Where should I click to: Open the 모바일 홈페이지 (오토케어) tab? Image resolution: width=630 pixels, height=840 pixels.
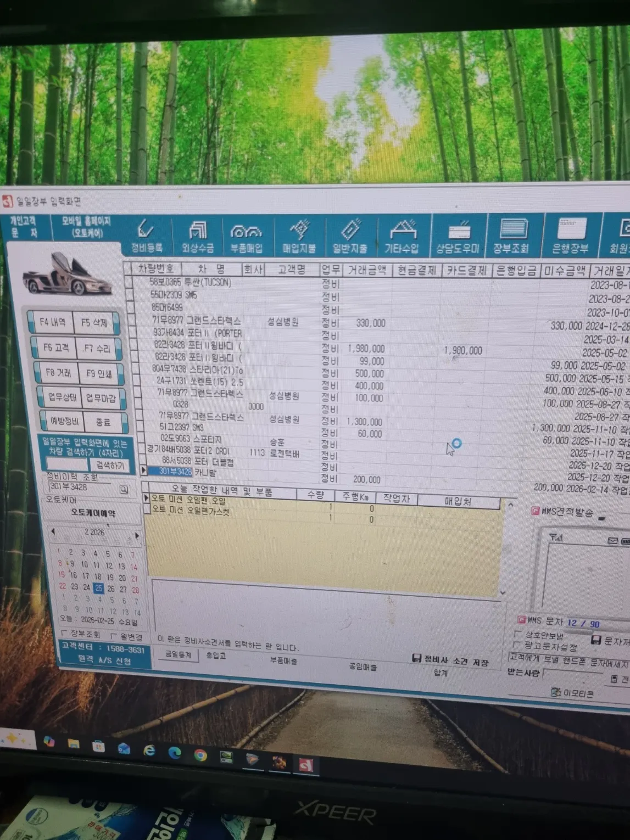point(86,227)
